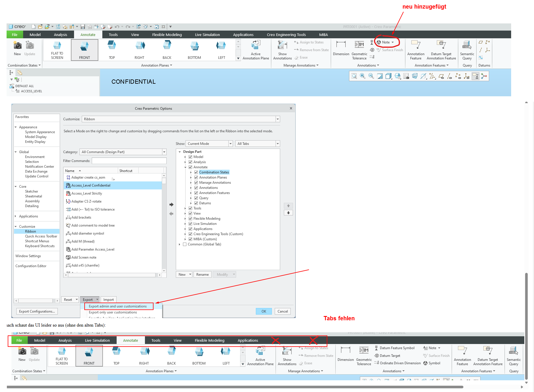Click Export Configurations button
This screenshot has width=534, height=392.
click(37, 311)
